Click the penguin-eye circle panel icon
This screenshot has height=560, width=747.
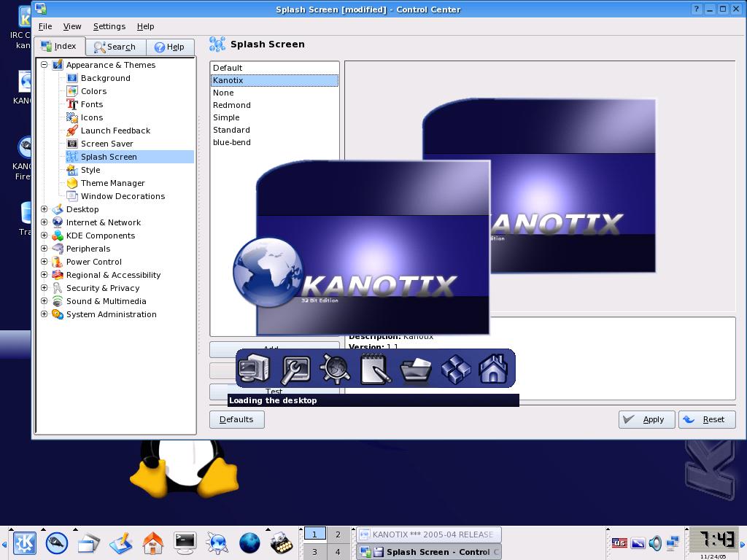click(x=57, y=542)
